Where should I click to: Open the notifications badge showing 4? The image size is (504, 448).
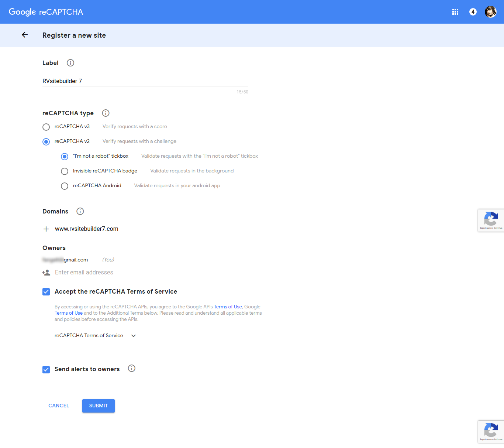pyautogui.click(x=473, y=12)
